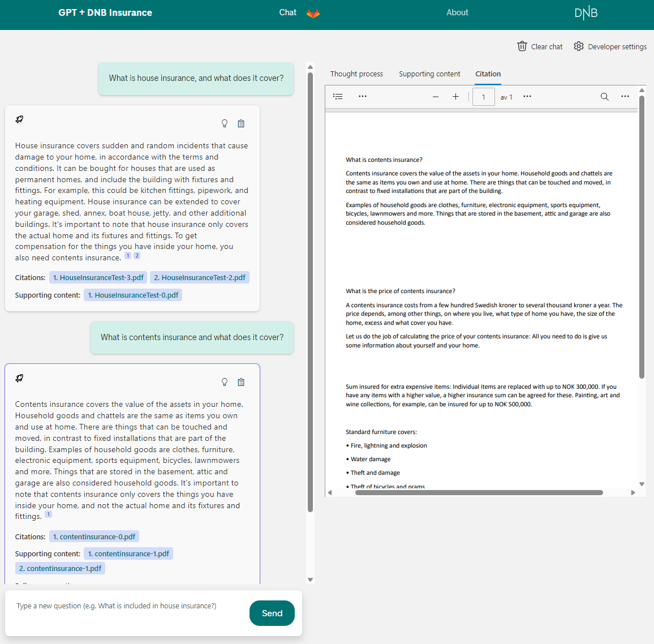The width and height of the screenshot is (654, 644).
Task: Show supporting content clipboard for house insurance answer
Action: tap(241, 123)
